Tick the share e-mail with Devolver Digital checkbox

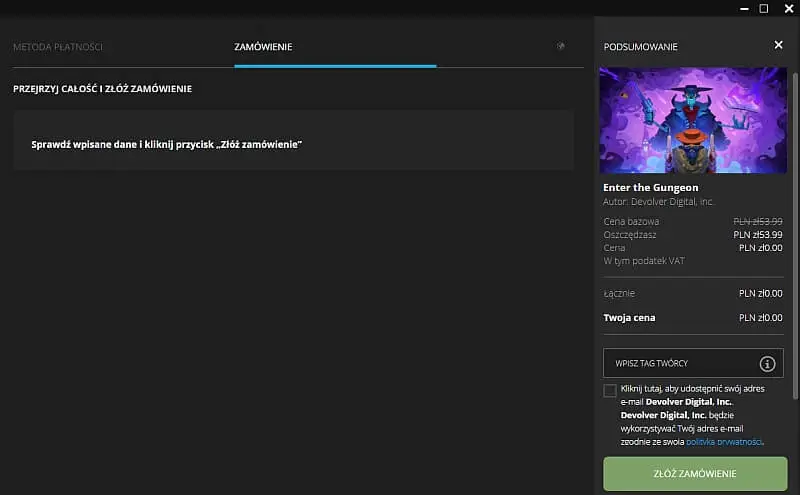[610, 390]
